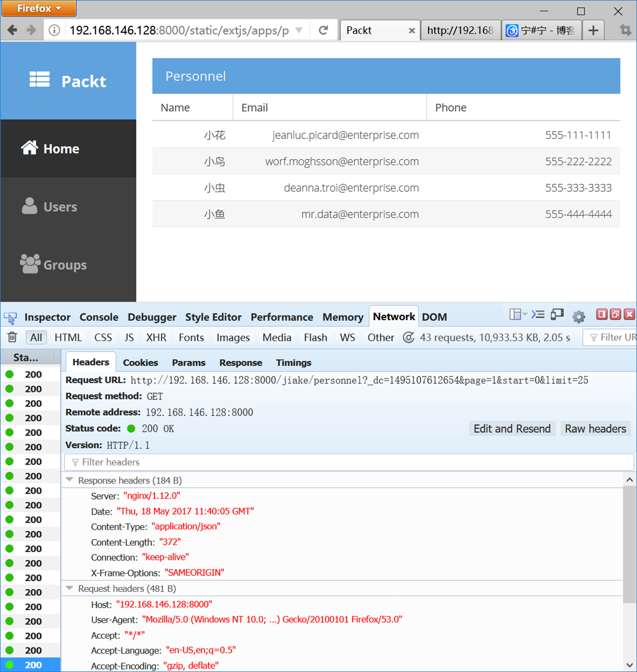The width and height of the screenshot is (637, 672).
Task: Open the Groups sidebar item
Action: coord(68,265)
